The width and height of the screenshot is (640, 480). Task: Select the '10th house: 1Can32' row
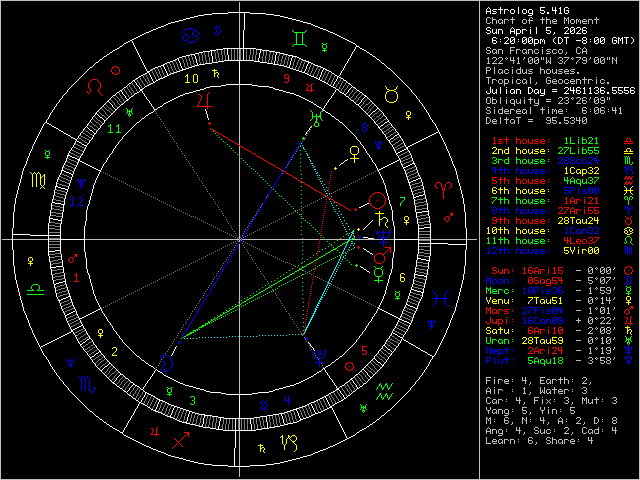pyautogui.click(x=560, y=231)
